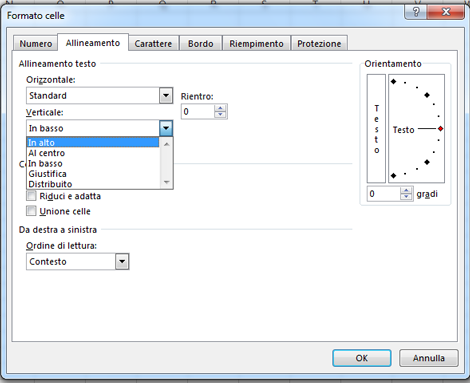The image size is (470, 383).
Task: Choose In basso list option
Action: click(x=93, y=163)
